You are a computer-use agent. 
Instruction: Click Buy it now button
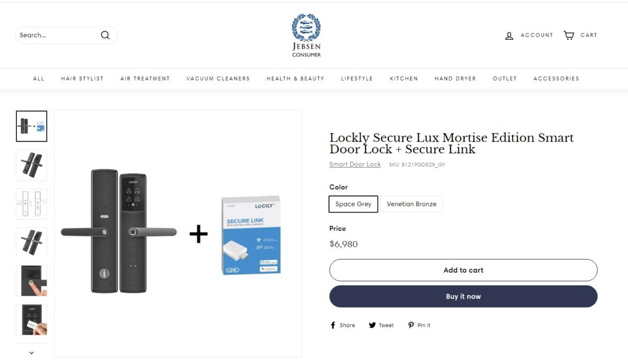pos(463,297)
